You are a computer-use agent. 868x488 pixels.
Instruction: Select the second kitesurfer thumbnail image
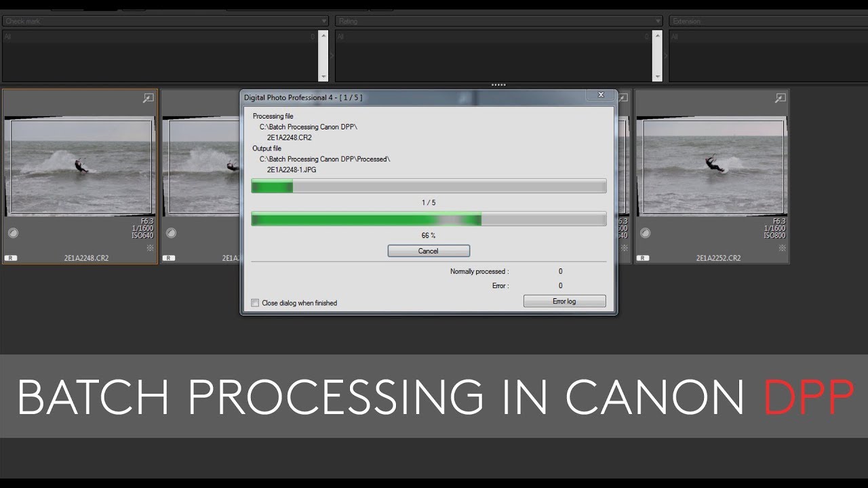click(201, 167)
